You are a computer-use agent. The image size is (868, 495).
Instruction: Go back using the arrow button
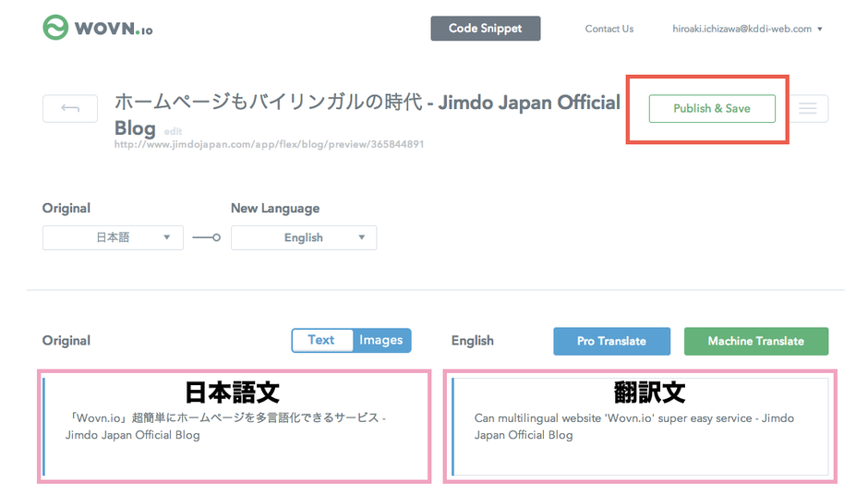[70, 109]
